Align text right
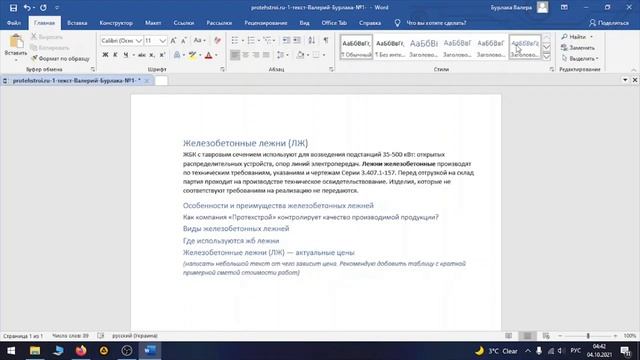The image size is (640, 360). 256,55
